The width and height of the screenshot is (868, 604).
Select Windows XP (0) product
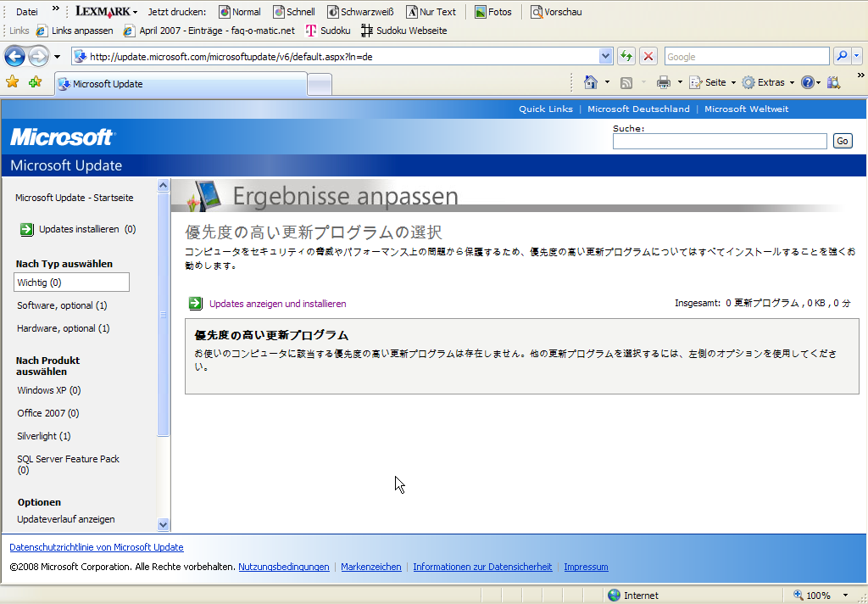pyautogui.click(x=48, y=390)
